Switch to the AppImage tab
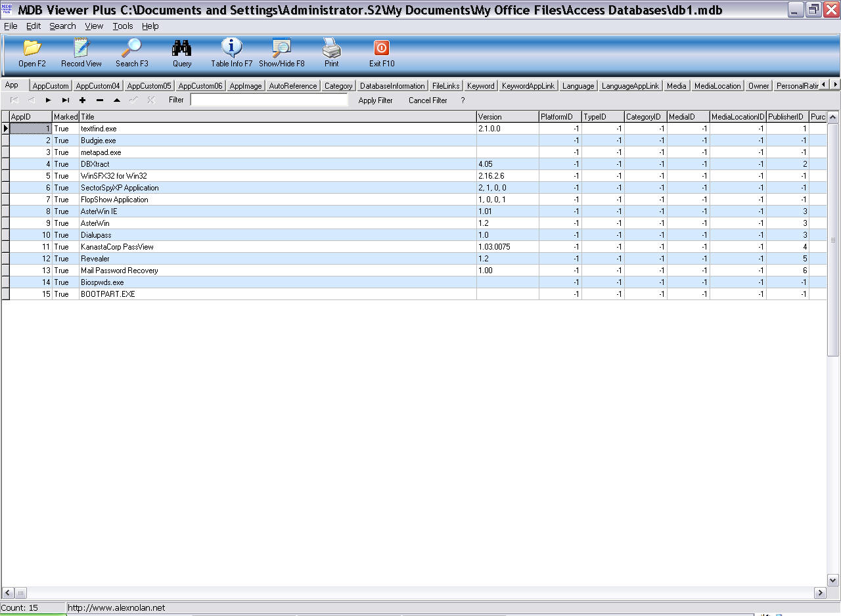This screenshot has height=616, width=841. (246, 86)
